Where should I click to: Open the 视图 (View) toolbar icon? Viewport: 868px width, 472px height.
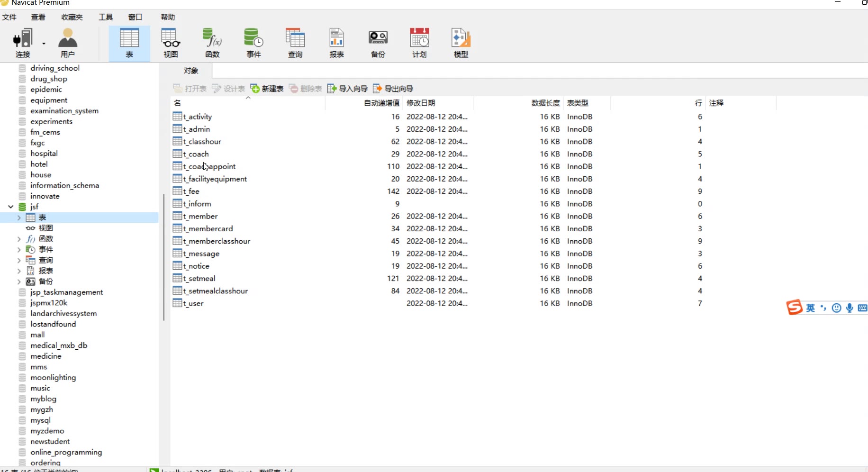pos(171,43)
